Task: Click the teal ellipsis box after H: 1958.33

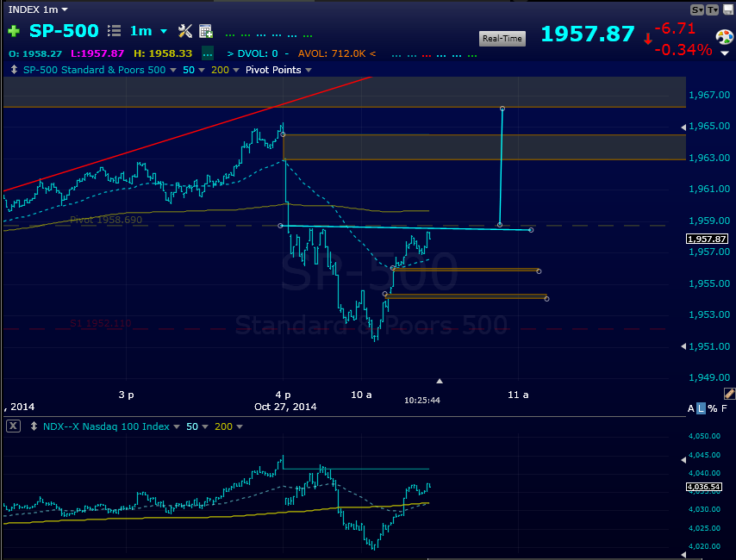Action: point(208,53)
